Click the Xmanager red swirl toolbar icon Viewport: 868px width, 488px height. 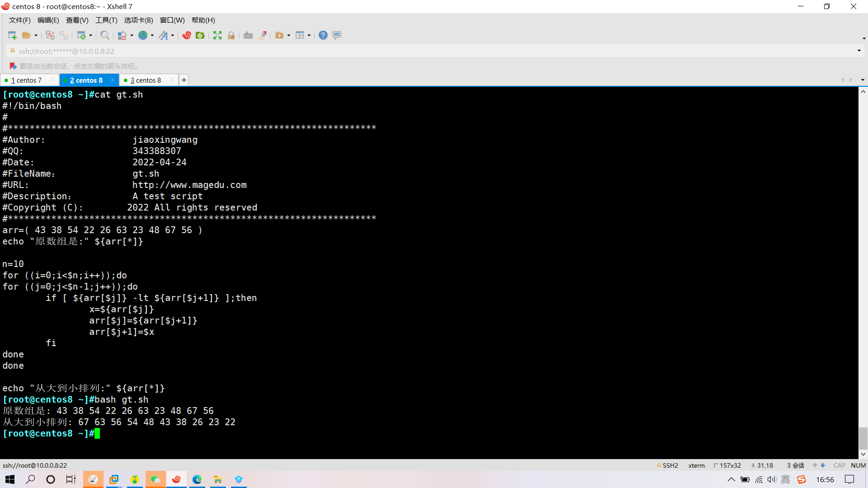[x=186, y=35]
